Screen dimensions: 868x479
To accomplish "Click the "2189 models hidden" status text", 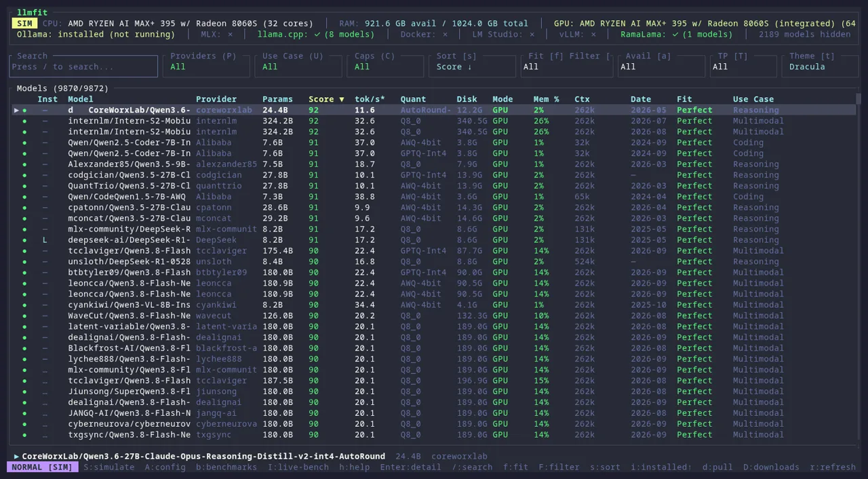I will 804,34.
